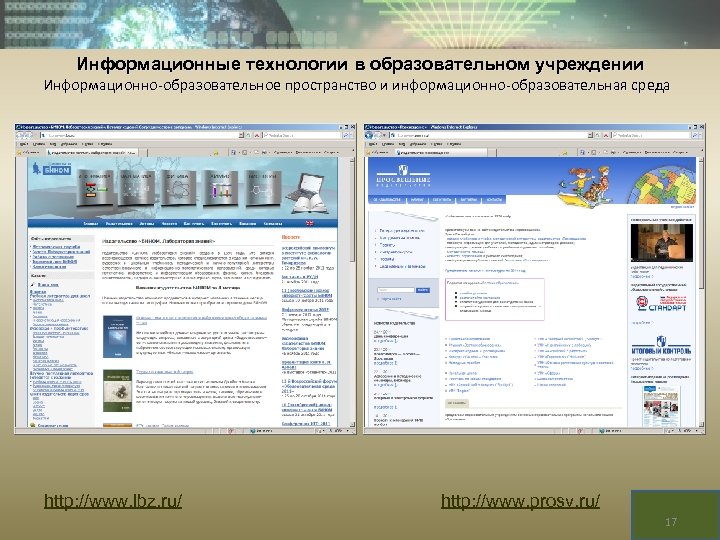Viewport: 720px width, 540px height.
Task: Click the search magnifier in the Просвещение browser
Action: pyautogui.click(x=695, y=135)
